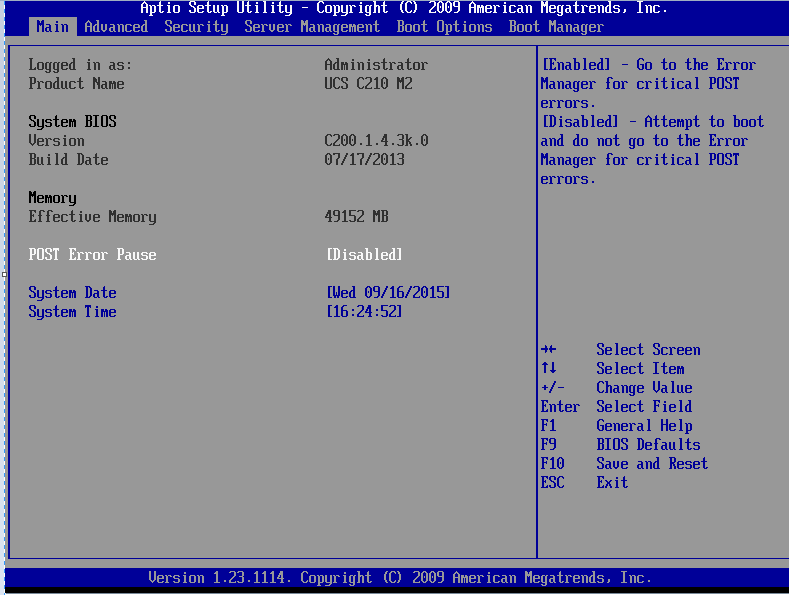The height and width of the screenshot is (595, 789).
Task: Click the Save and Reset entry
Action: click(652, 464)
